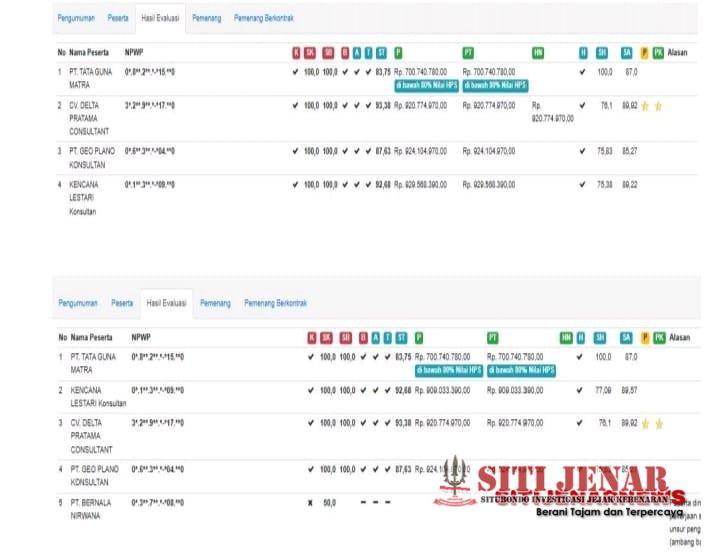Viewport: 720px width, 552px height.
Task: Click the 'di bawah 80% Nilai HPS' label under the bottom table's PT column
Action: (521, 370)
